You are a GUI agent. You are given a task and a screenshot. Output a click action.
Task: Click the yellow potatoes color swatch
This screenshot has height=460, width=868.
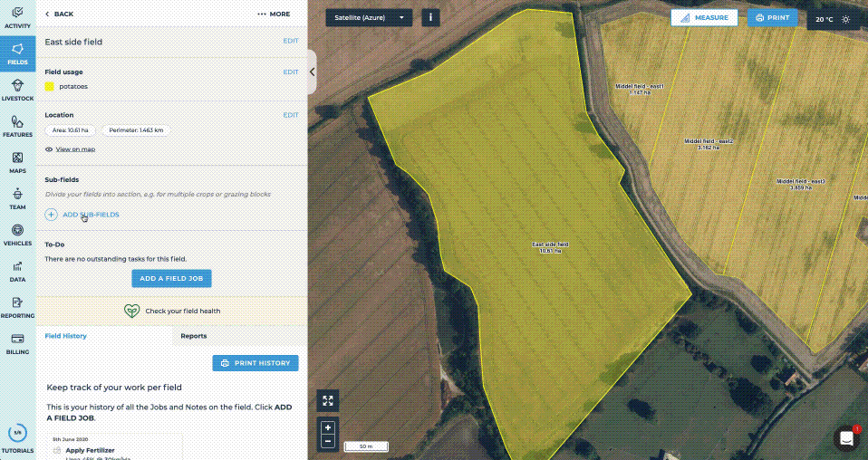pyautogui.click(x=49, y=86)
